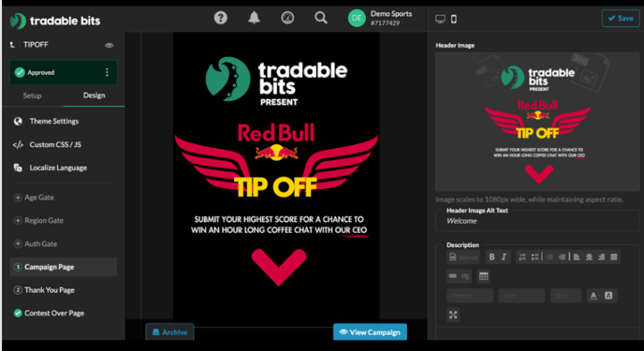Image resolution: width=644 pixels, height=351 pixels.
Task: Insert bulleted list
Action: point(534,257)
